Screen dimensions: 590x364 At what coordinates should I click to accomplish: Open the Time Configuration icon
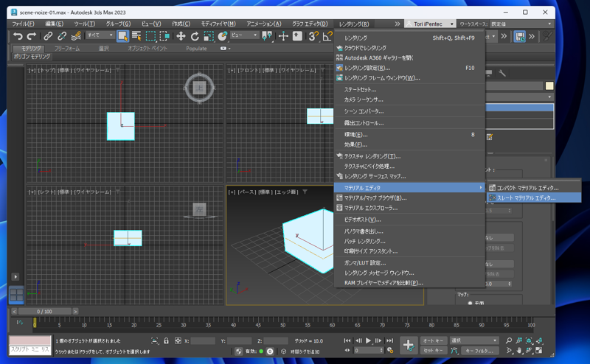(x=390, y=351)
